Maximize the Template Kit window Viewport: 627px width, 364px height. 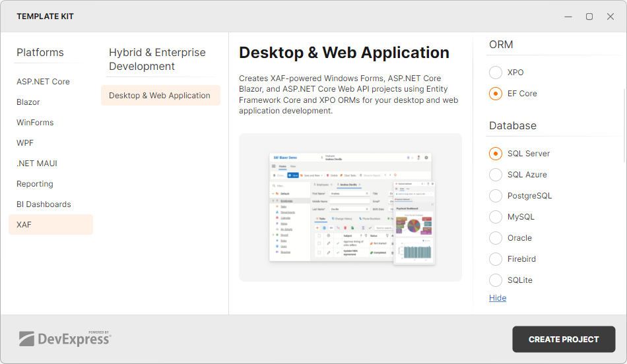[589, 16]
